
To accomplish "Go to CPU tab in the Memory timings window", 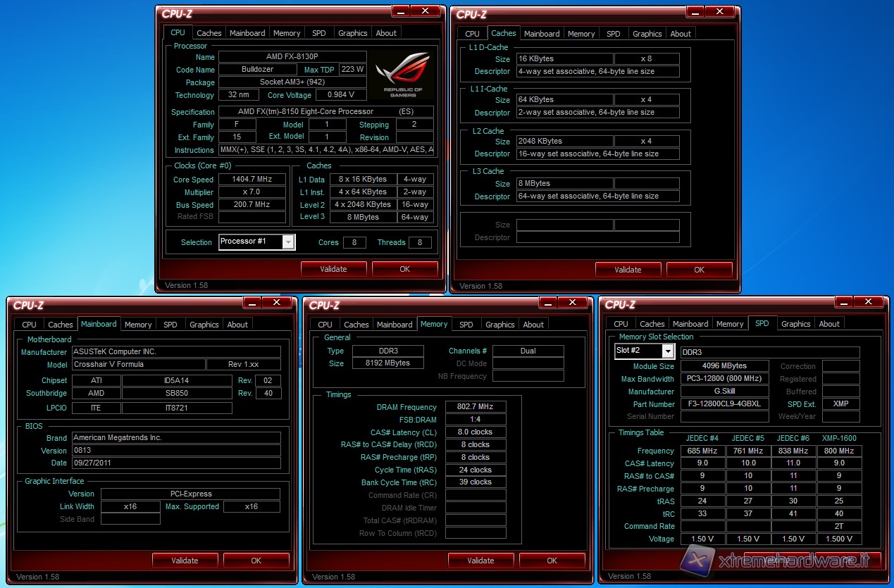I will tap(325, 325).
